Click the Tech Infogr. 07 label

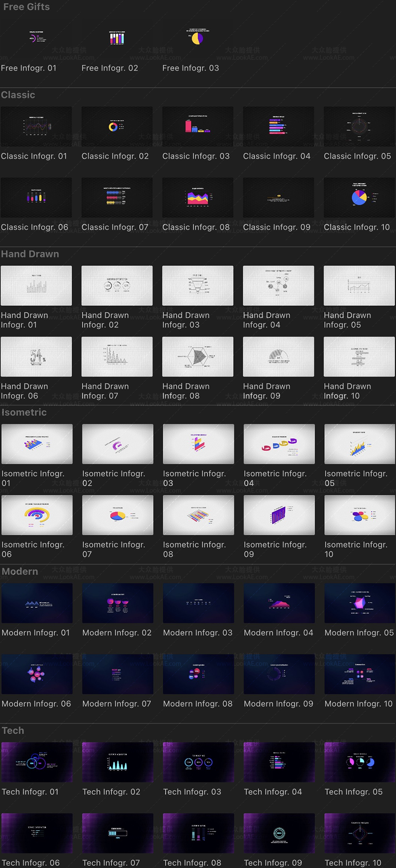pyautogui.click(x=111, y=863)
